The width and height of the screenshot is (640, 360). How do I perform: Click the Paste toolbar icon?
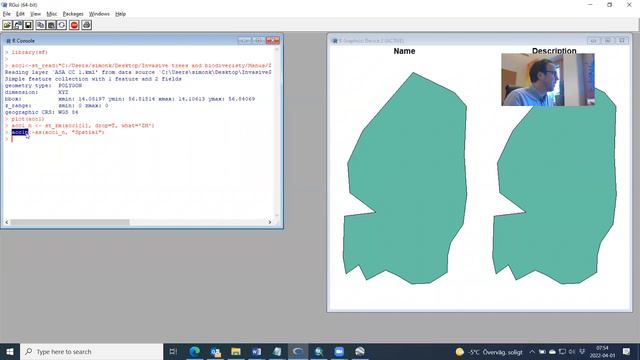click(x=51, y=25)
